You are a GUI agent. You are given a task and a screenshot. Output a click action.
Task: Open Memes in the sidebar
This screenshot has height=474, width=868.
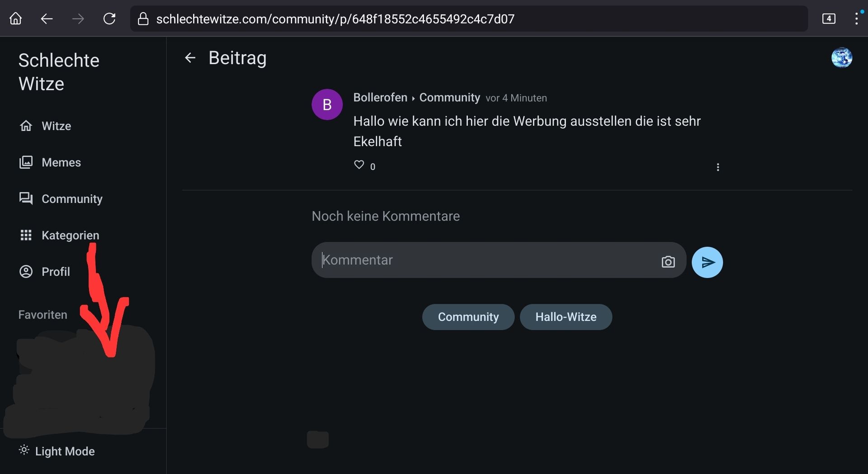pyautogui.click(x=61, y=163)
